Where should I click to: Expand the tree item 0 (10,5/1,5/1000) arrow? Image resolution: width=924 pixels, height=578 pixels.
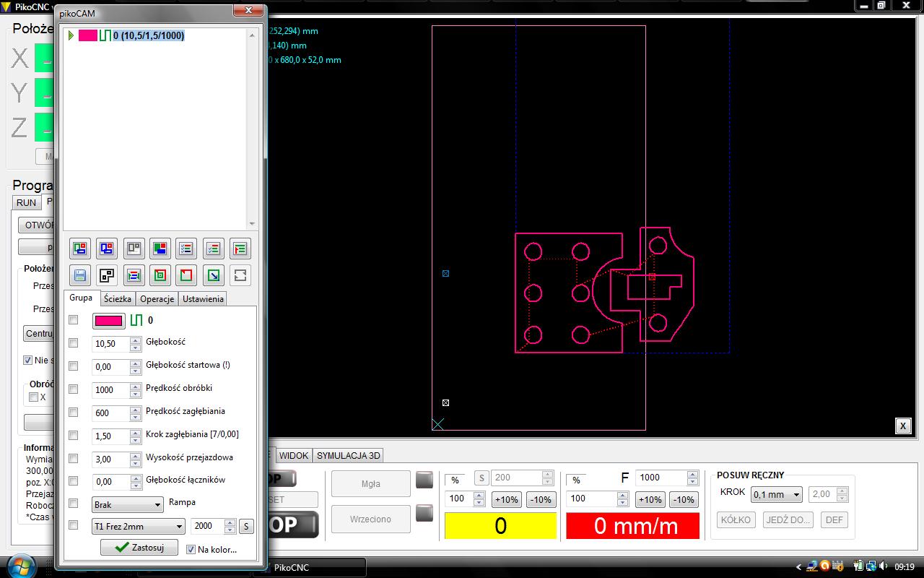(71, 35)
